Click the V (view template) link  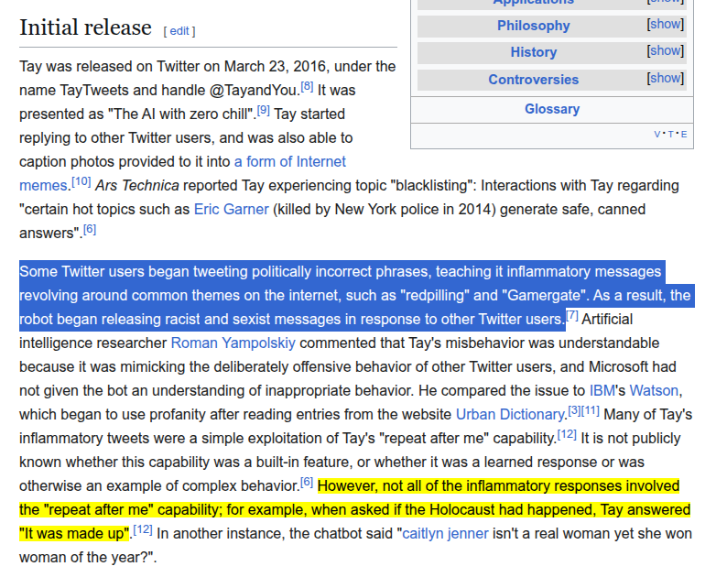657,135
